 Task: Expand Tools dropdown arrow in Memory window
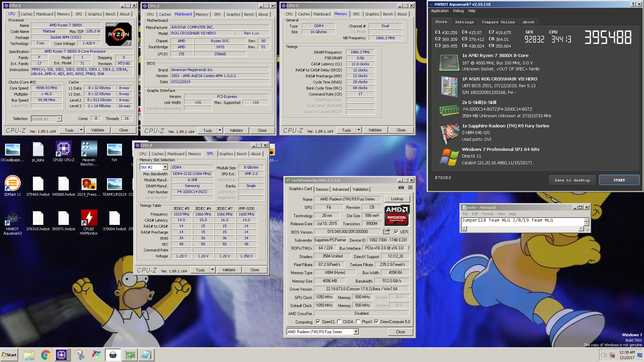coord(359,130)
